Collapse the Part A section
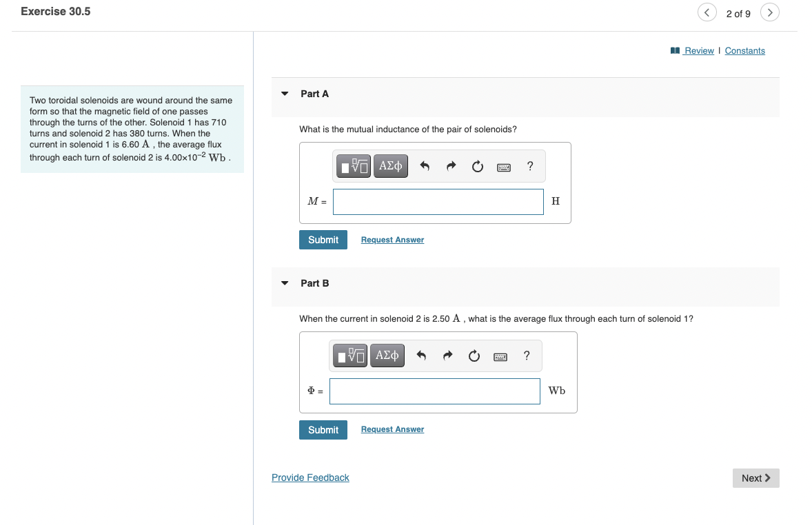The height and width of the screenshot is (525, 812). [x=285, y=94]
